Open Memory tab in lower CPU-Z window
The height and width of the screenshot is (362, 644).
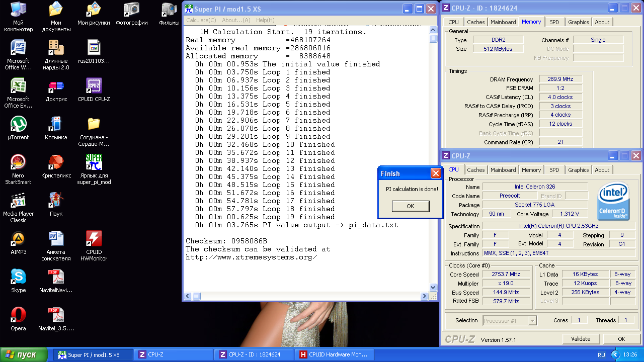(531, 170)
